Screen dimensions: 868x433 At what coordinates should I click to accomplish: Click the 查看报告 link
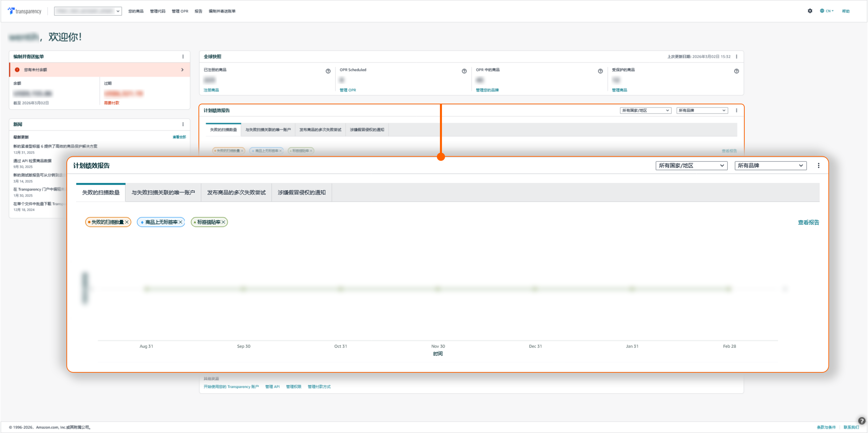[x=808, y=222]
